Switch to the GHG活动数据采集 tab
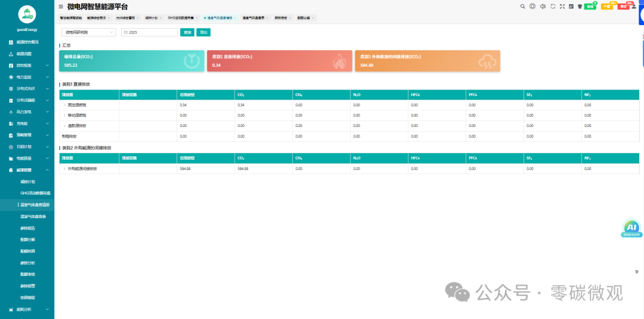Screen dimensions: 644x319 (183, 18)
